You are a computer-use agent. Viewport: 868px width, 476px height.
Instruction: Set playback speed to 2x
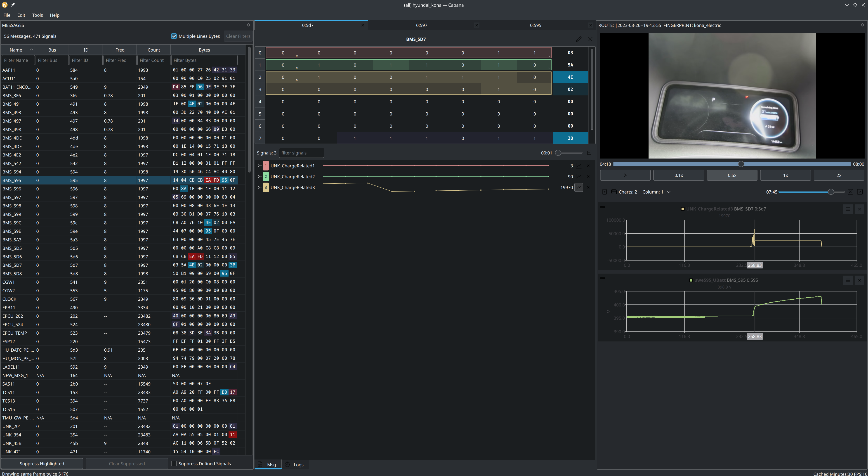click(838, 175)
